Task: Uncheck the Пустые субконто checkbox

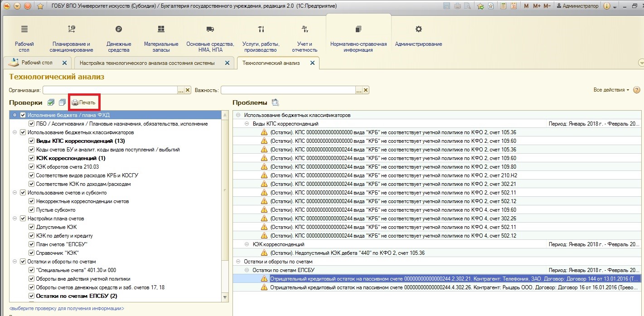Action: coord(31,210)
